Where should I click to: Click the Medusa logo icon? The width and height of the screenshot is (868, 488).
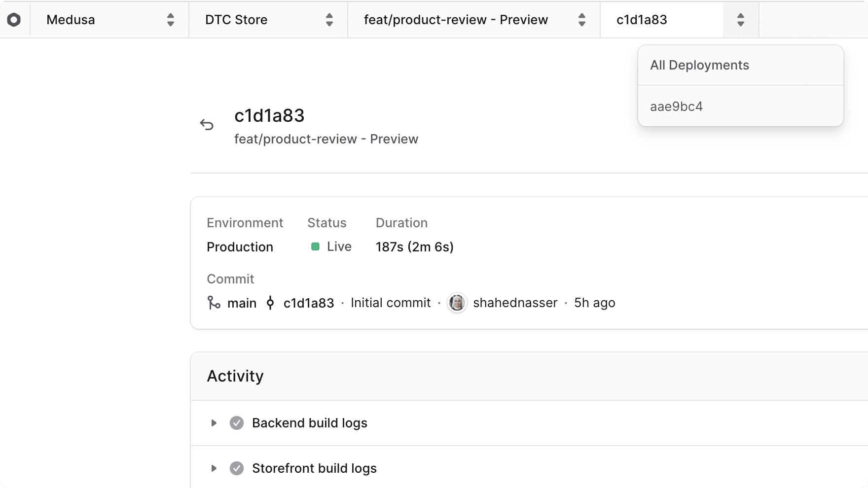[x=14, y=20]
